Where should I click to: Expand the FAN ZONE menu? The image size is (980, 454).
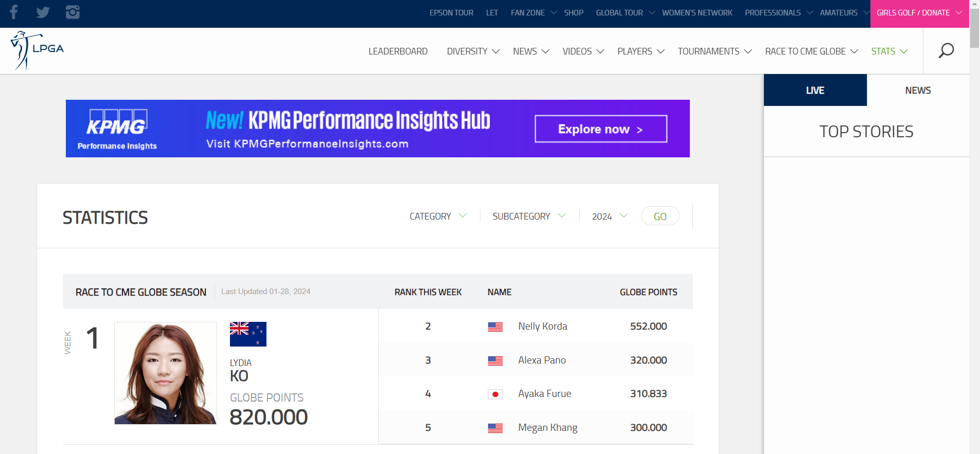533,12
